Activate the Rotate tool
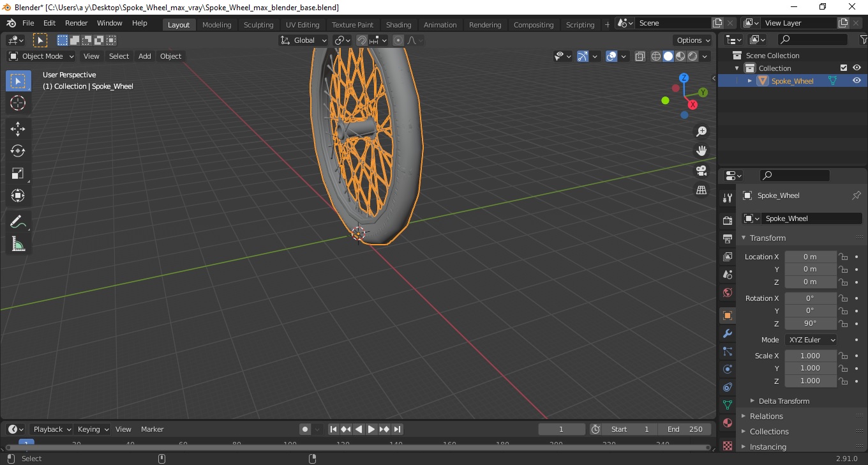 click(x=18, y=151)
